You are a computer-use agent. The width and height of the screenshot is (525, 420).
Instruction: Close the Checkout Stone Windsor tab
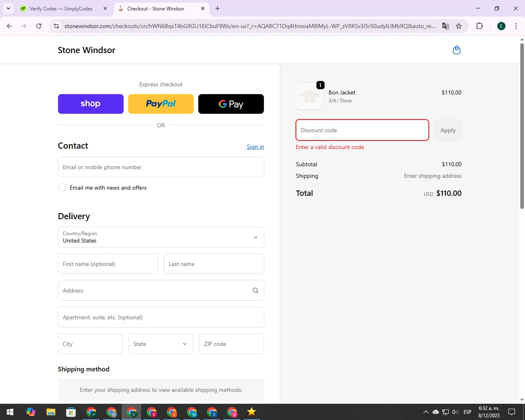pyautogui.click(x=203, y=8)
